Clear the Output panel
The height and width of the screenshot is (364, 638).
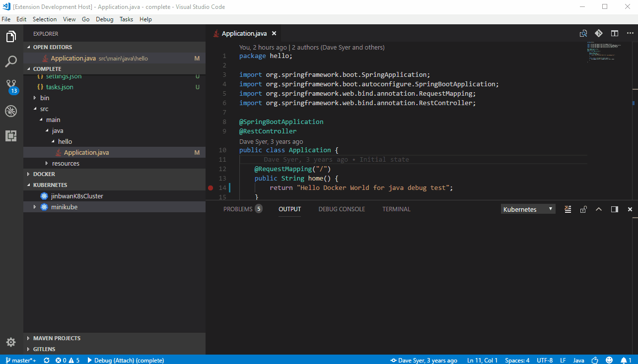(568, 209)
